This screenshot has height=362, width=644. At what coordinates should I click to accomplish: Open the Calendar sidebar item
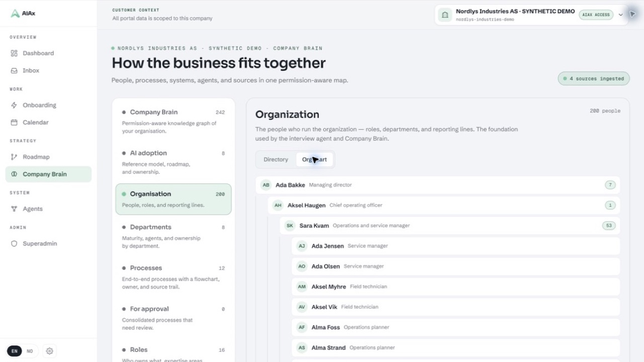(x=48, y=123)
